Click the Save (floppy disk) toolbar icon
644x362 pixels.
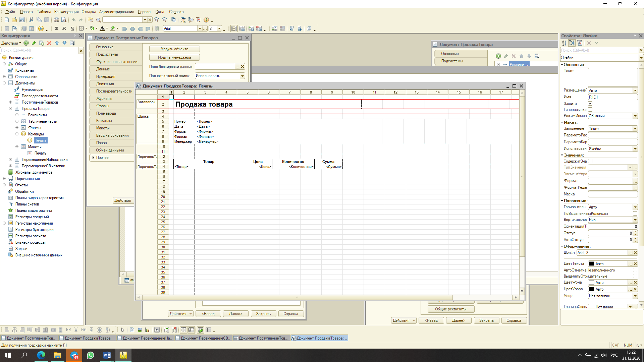[22, 20]
